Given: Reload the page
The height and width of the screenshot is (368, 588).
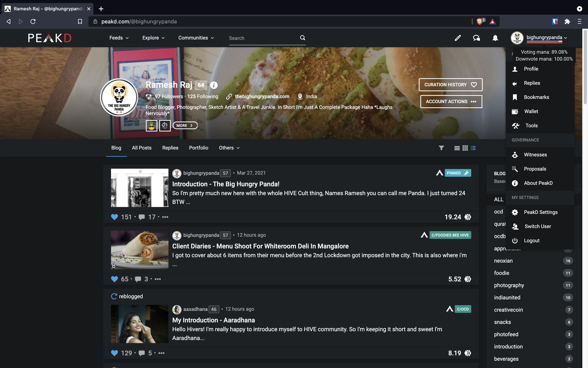Looking at the screenshot, I should click(33, 21).
